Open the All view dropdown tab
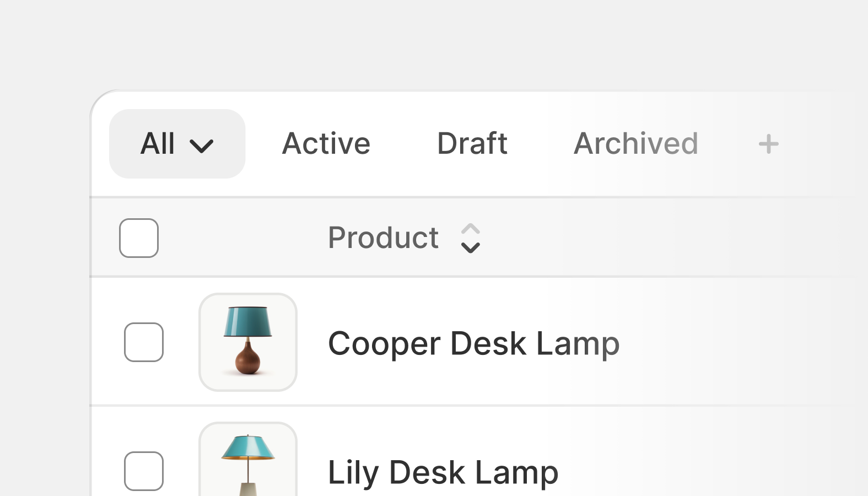 [177, 144]
